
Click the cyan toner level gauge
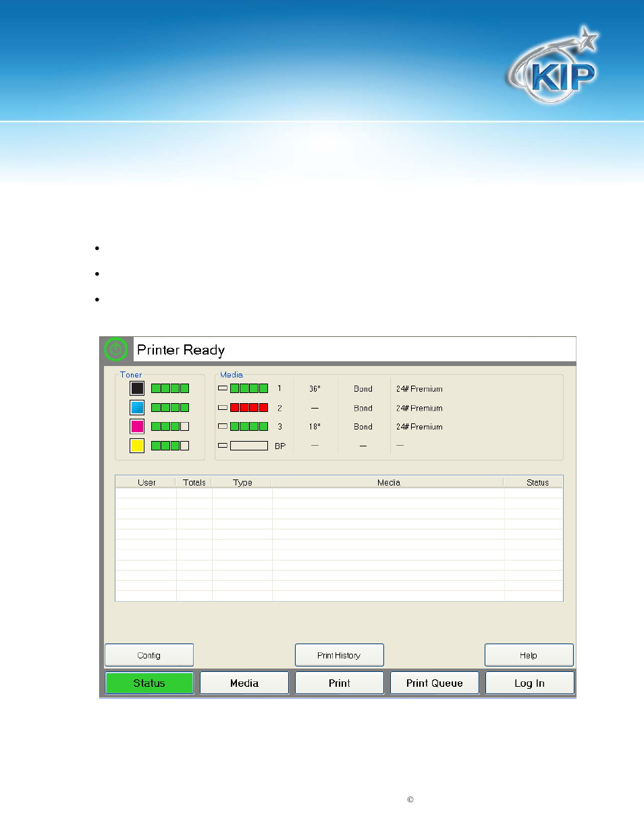coord(170,407)
